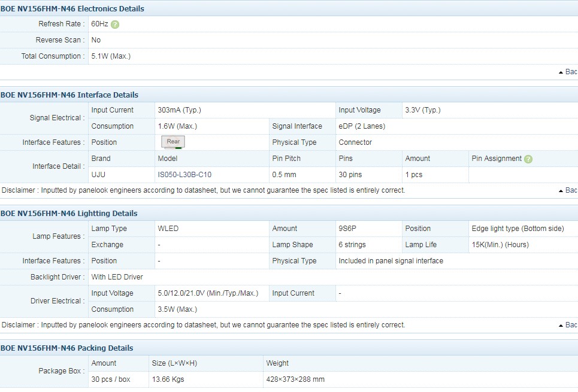Click the Interface Detail label

pos(59,166)
